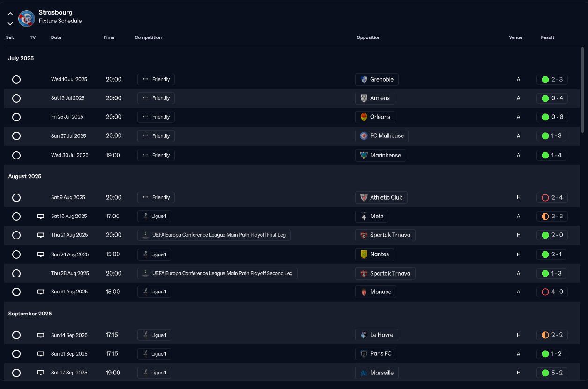Click the Le Havre club badge

pos(364,335)
